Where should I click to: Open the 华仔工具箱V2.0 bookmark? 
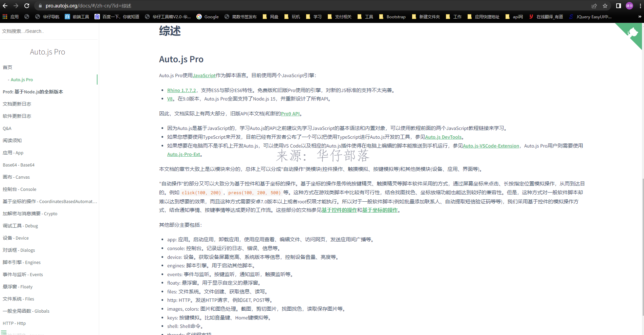pyautogui.click(x=168, y=17)
